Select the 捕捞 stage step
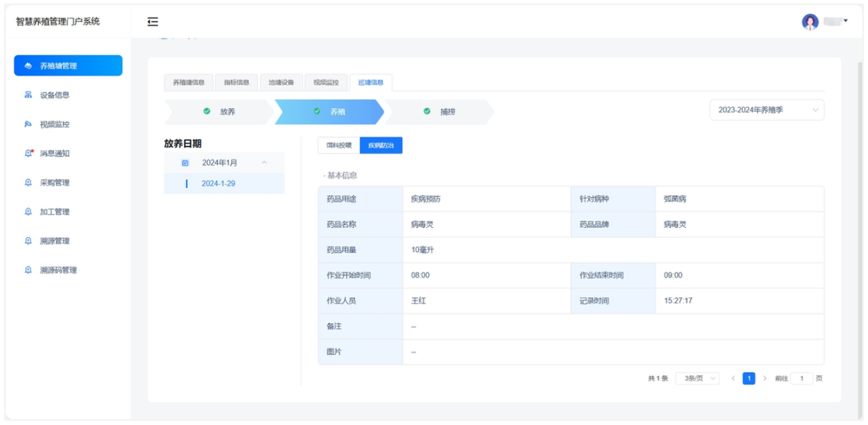The height and width of the screenshot is (425, 868). tap(439, 111)
